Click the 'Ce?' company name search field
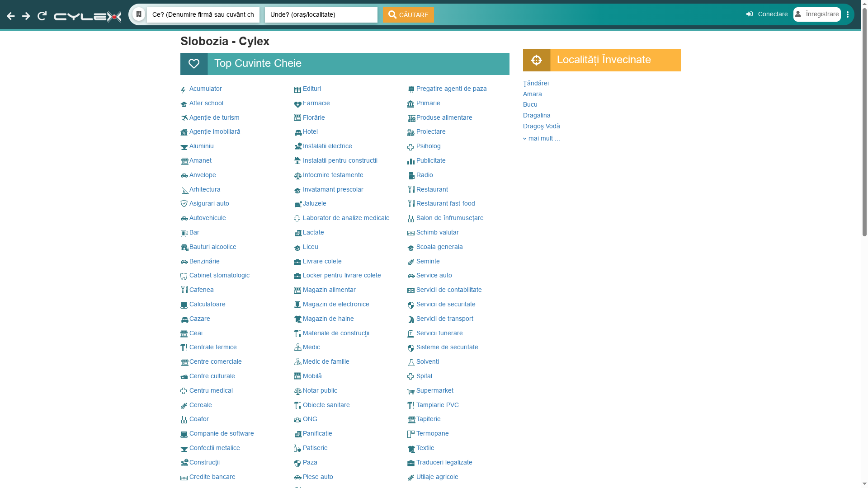868x488 pixels. [x=203, y=14]
